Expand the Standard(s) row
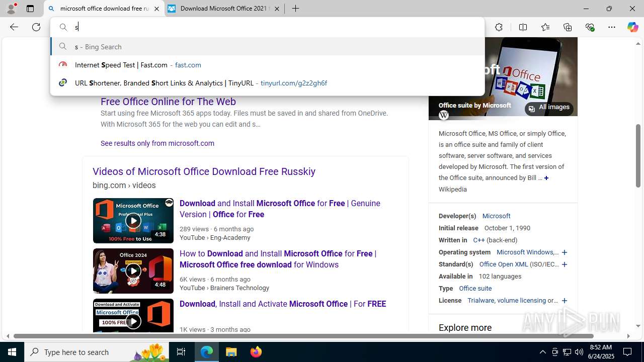The height and width of the screenshot is (362, 644). 565,264
